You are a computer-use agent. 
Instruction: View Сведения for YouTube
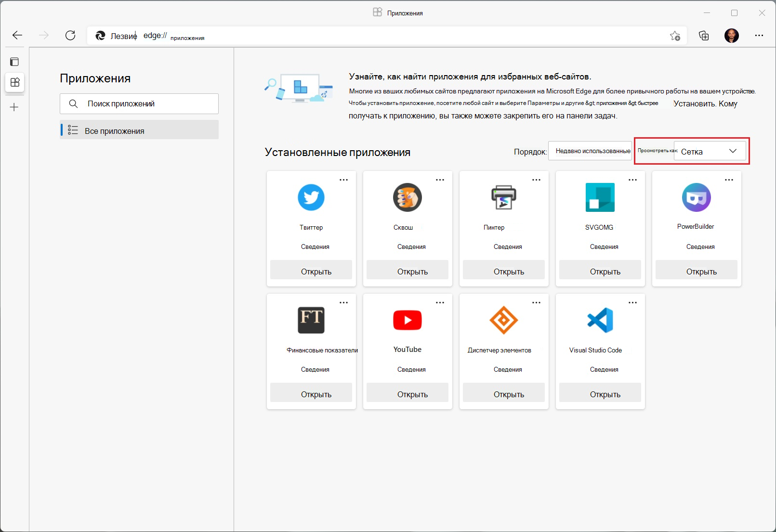pyautogui.click(x=411, y=369)
